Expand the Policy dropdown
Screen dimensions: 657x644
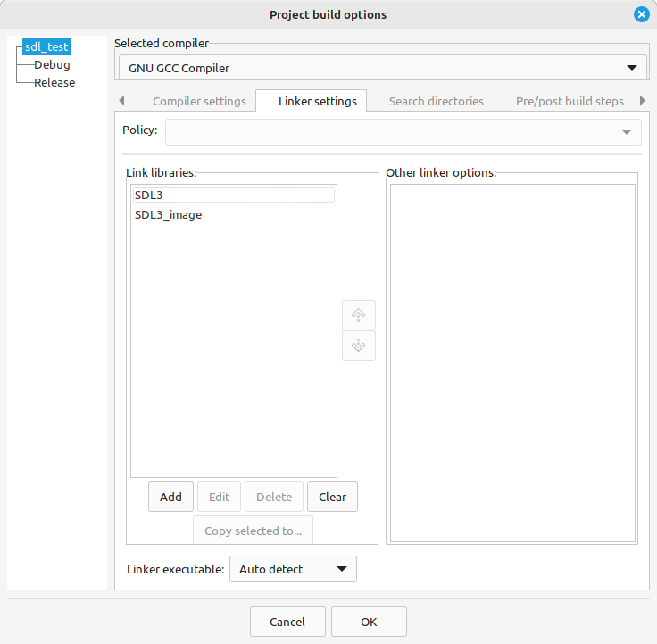403,131
